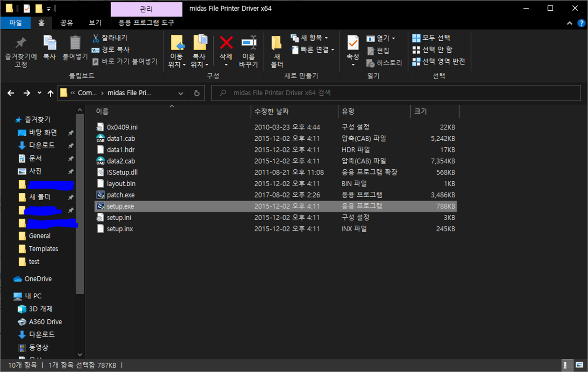Click 편집 (Edit) in ribbon

pyautogui.click(x=378, y=51)
